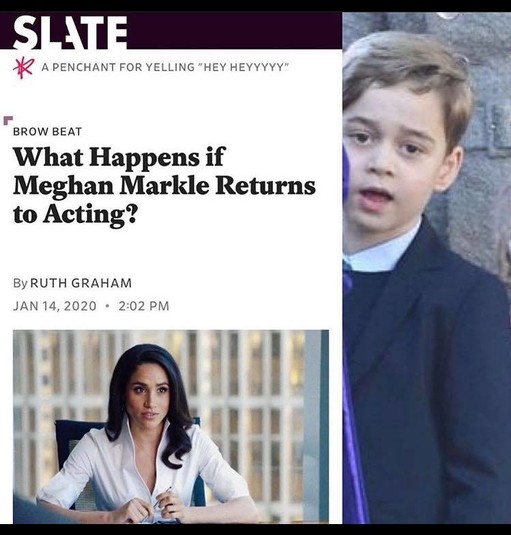The height and width of the screenshot is (535, 511).
Task: Click the black bar at the top
Action: click(256, 6)
